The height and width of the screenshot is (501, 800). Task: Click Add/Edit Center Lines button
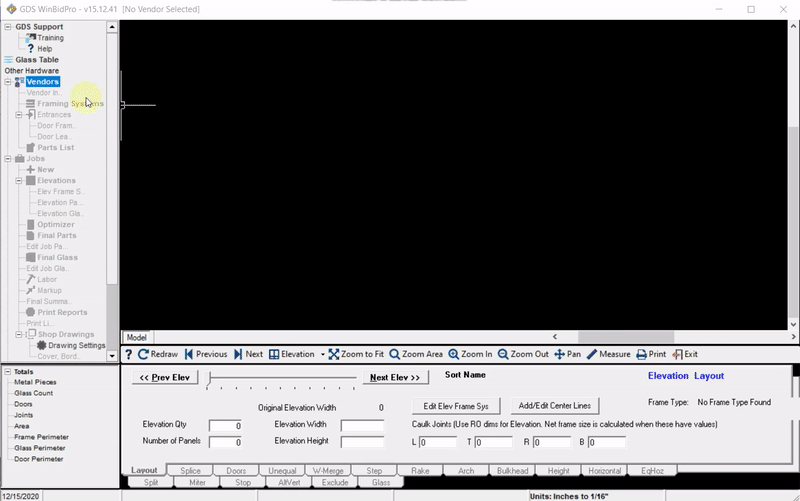(x=555, y=406)
